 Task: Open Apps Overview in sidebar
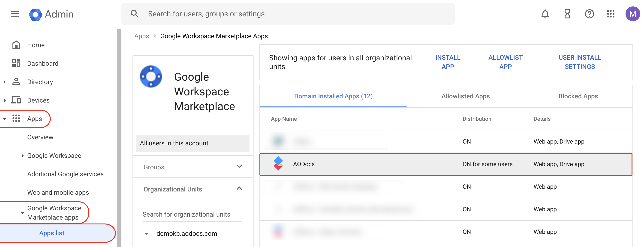click(x=40, y=137)
